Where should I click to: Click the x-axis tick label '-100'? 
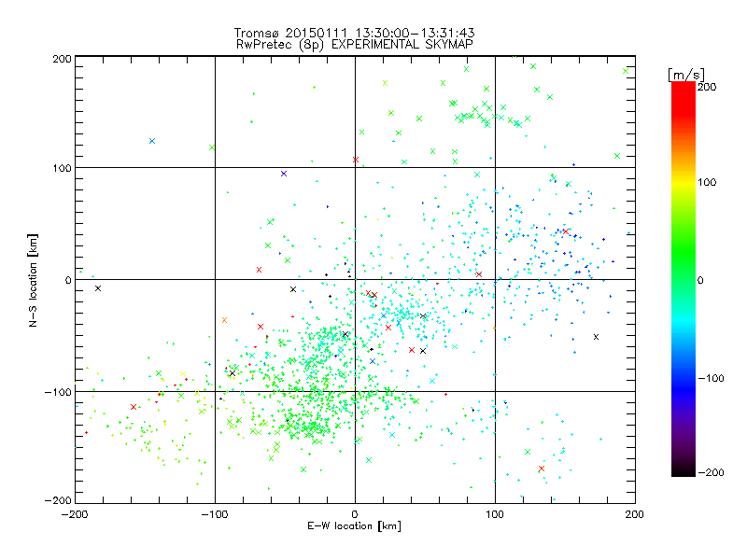[215, 514]
